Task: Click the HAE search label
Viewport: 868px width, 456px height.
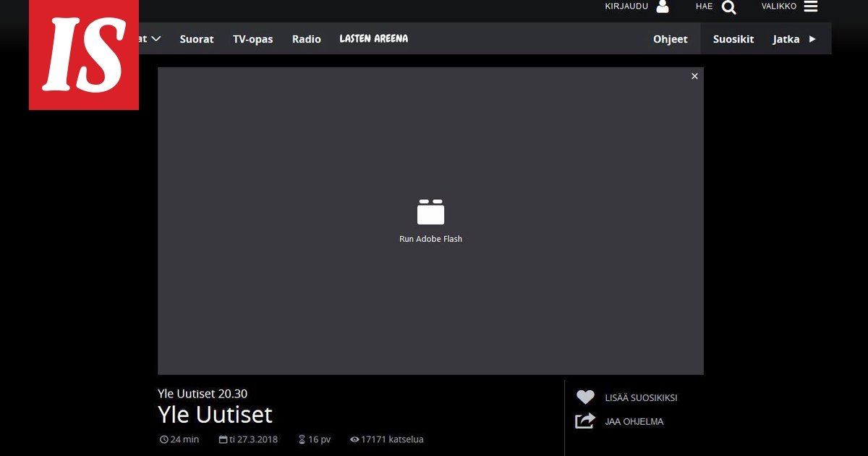Action: click(704, 7)
